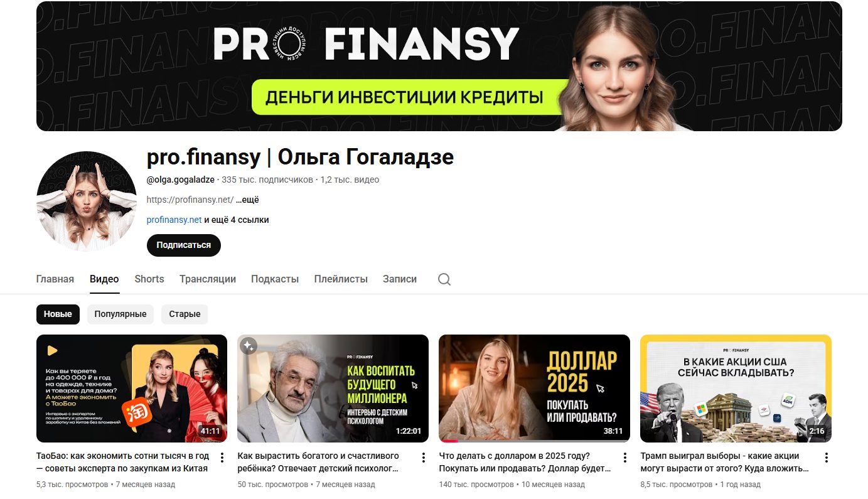
Task: Show the other 4 channel links
Action: tap(237, 220)
